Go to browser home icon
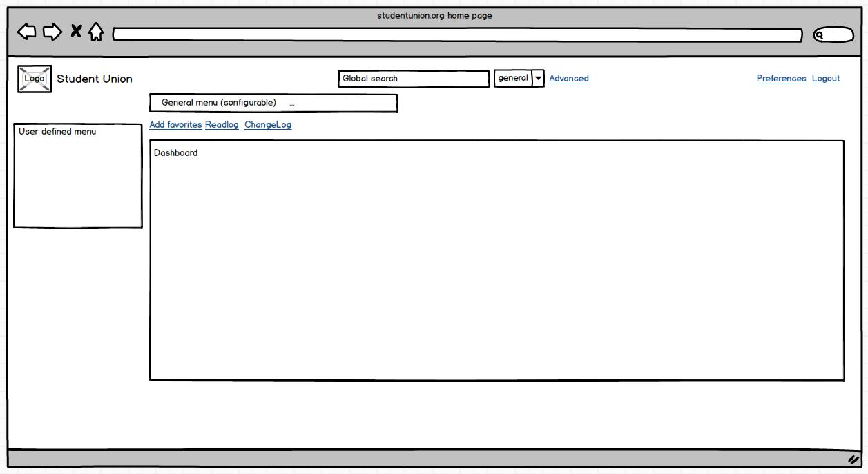Image resolution: width=868 pixels, height=474 pixels. [x=96, y=31]
